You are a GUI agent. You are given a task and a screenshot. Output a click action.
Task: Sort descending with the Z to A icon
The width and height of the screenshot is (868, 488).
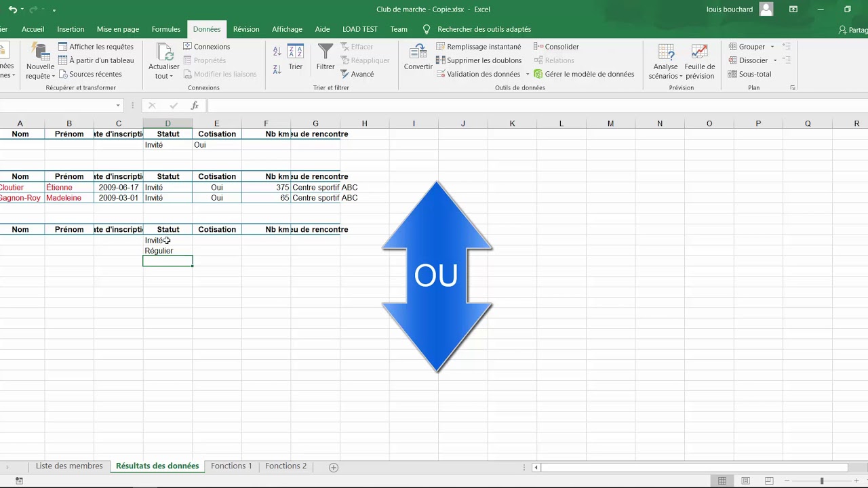(x=277, y=69)
